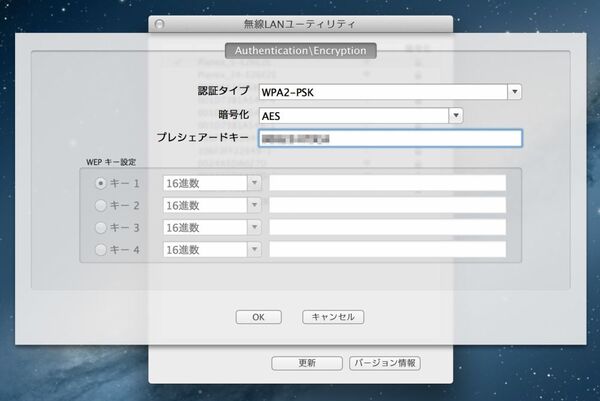Open the 16進数 dropdown for キー 4
The height and width of the screenshot is (401, 600).
(212, 250)
